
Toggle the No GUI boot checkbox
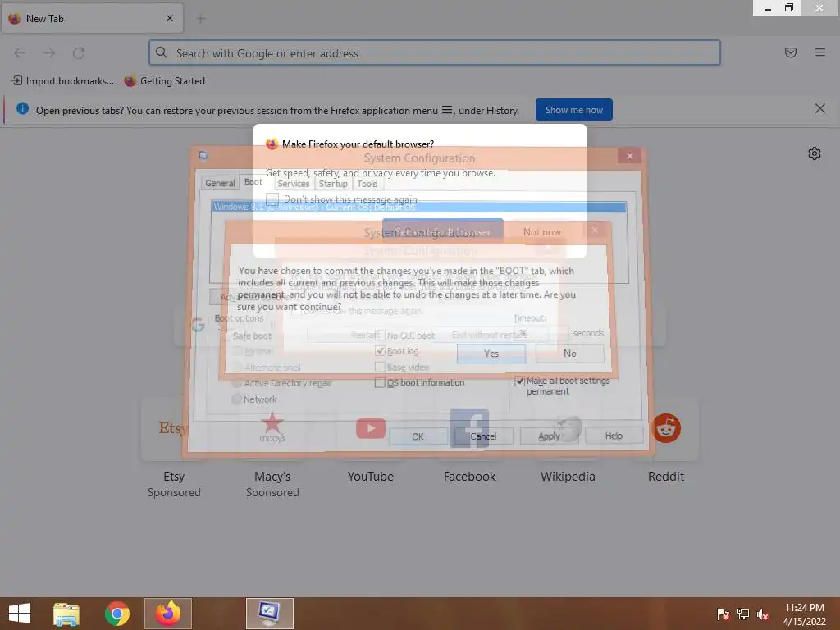380,336
